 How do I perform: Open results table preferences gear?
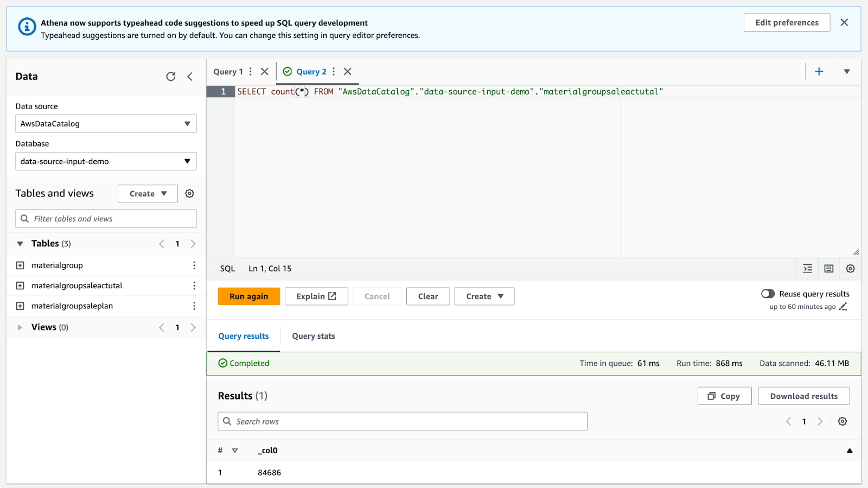(843, 422)
